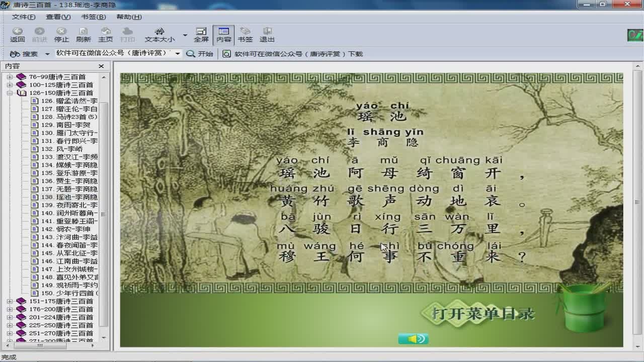Viewport: 644px width, 362px height.
Task: Open the 帮助(H) menu
Action: (129, 17)
